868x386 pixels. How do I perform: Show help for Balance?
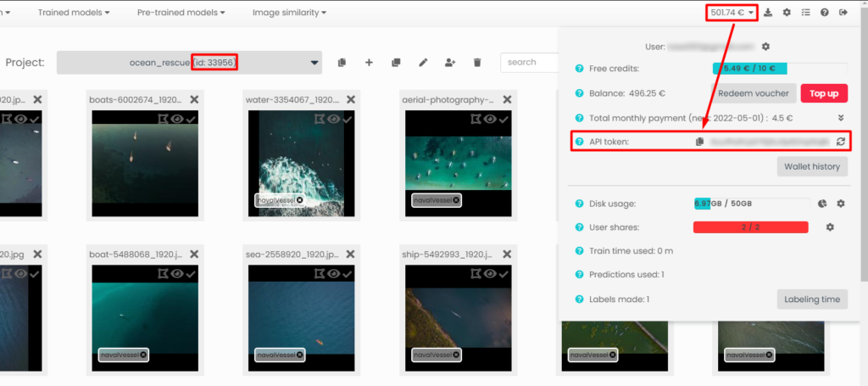coord(579,93)
